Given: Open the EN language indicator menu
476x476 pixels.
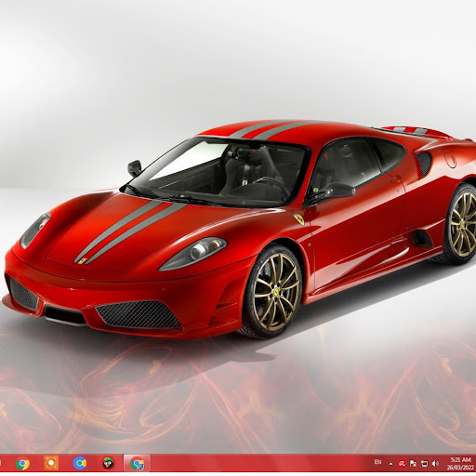Looking at the screenshot, I should point(377,462).
